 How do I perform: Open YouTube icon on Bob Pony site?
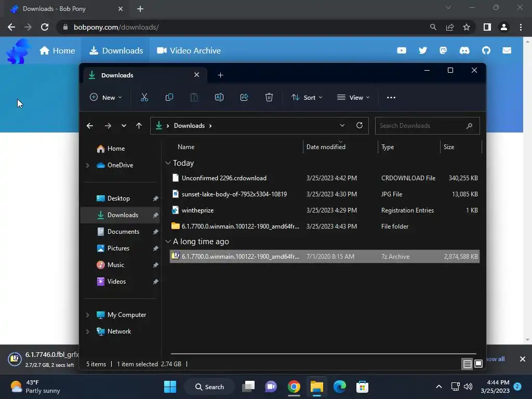click(x=402, y=50)
